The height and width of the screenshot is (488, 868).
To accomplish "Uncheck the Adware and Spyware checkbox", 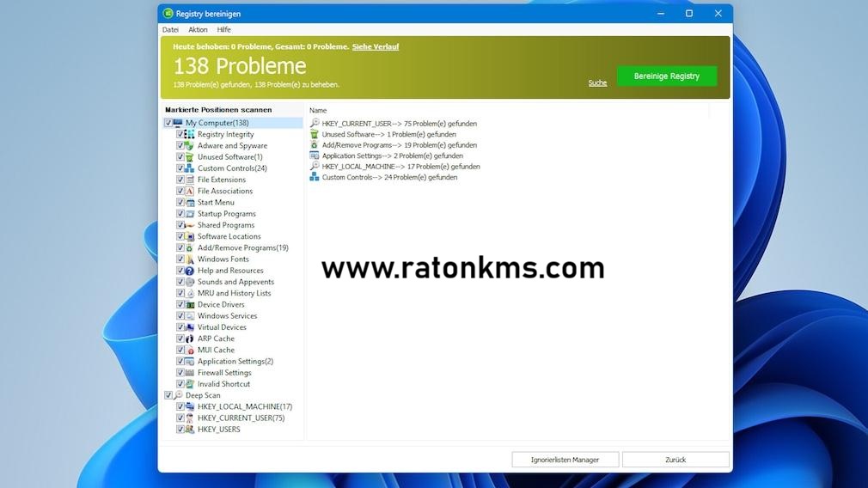I will [x=180, y=145].
